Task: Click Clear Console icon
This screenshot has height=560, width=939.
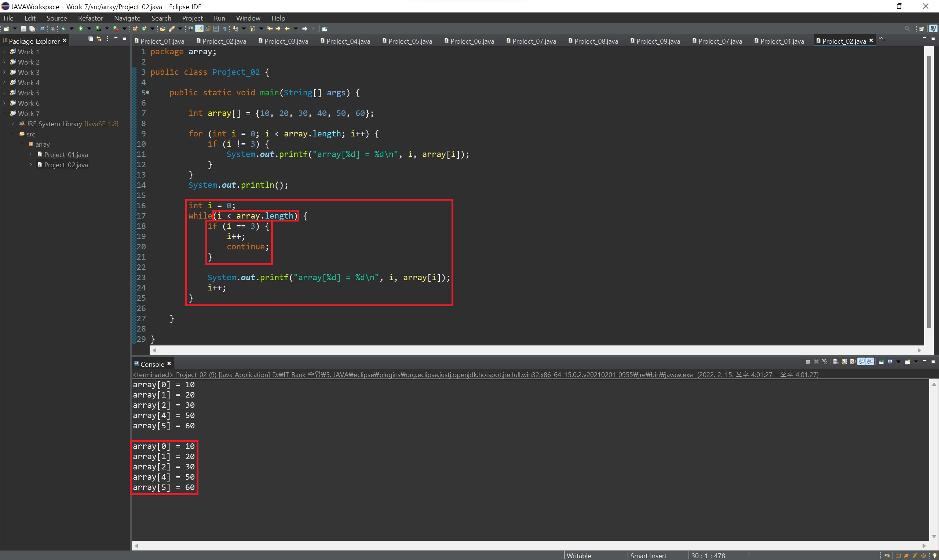Action: pos(836,362)
